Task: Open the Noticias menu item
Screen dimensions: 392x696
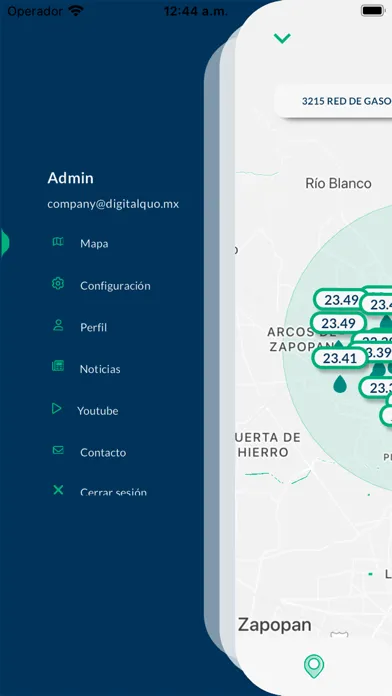Action: click(x=100, y=369)
